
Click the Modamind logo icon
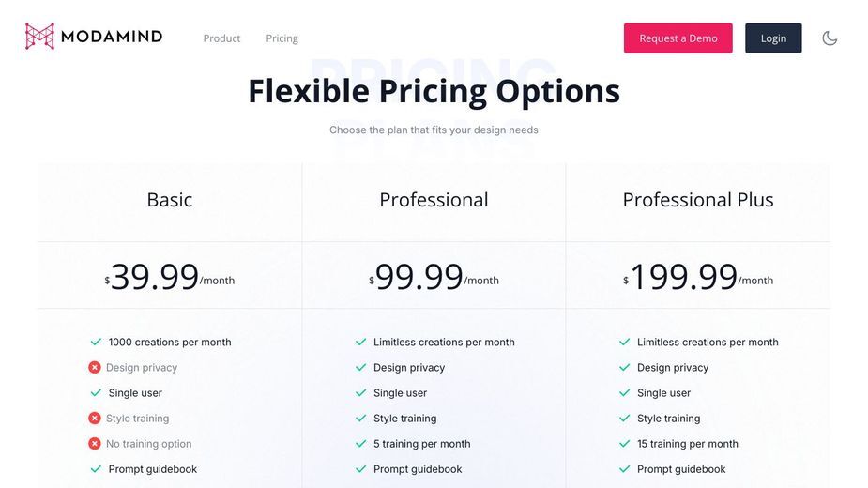click(x=39, y=37)
